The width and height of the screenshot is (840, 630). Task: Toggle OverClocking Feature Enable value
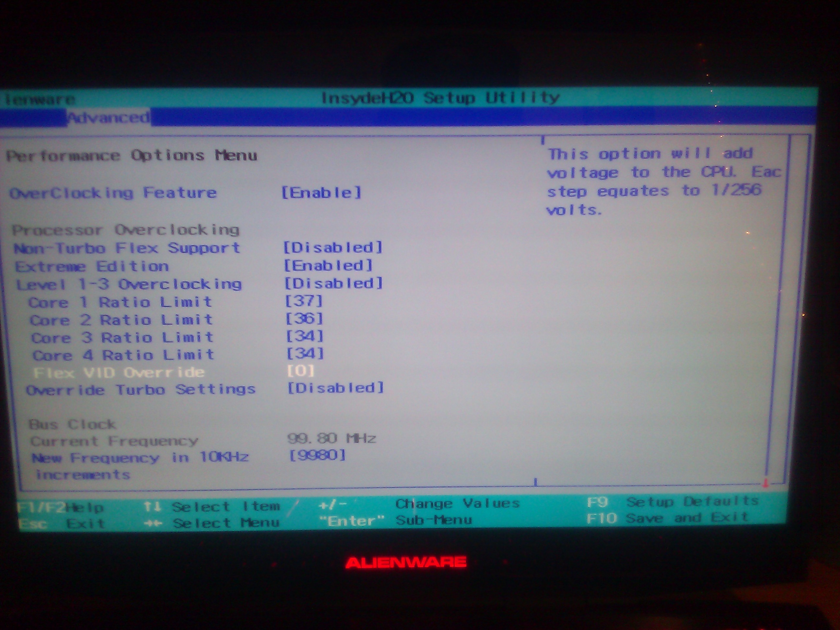(x=321, y=192)
